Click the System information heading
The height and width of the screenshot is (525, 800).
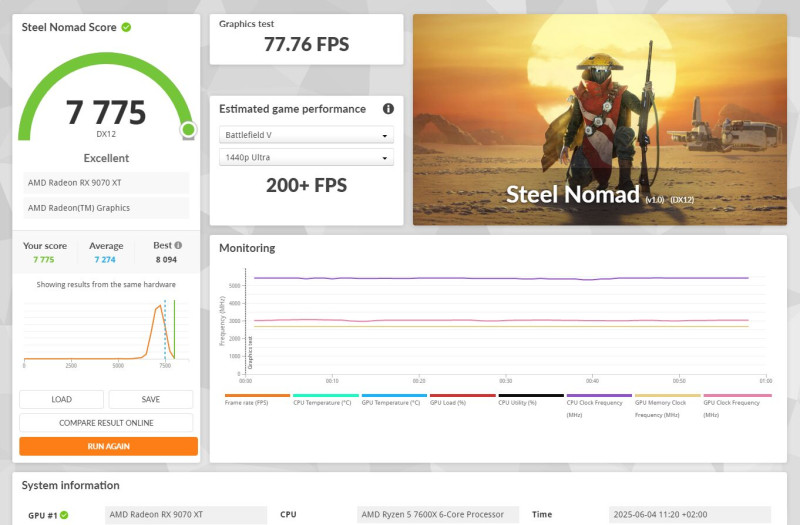coord(70,485)
